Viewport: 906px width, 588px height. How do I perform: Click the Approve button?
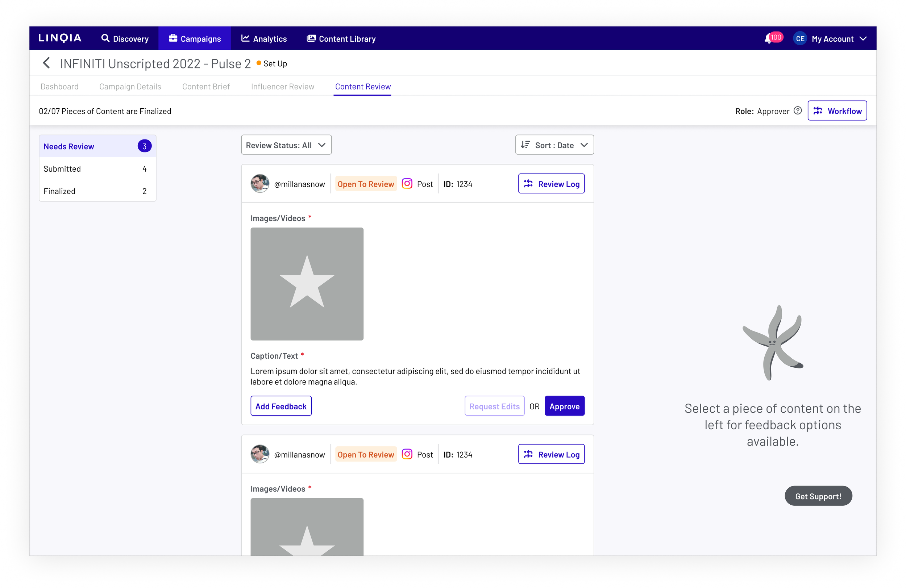565,406
